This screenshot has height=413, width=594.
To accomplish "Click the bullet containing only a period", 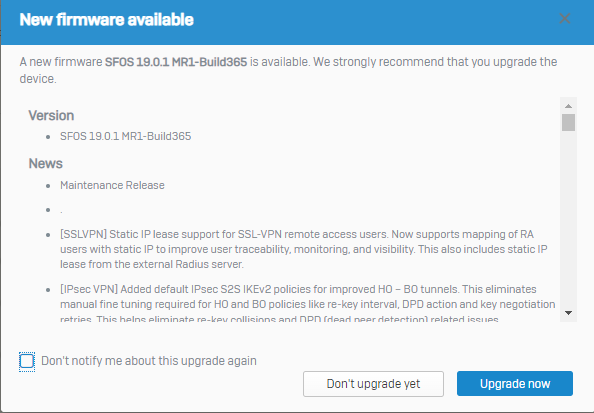I will [61, 210].
